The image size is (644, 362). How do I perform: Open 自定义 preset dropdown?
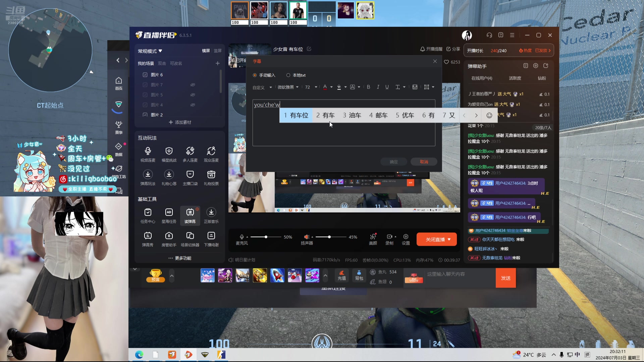click(262, 87)
